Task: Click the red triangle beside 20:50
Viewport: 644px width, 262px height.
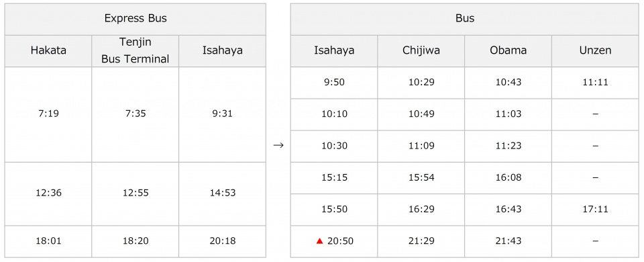Action: [319, 241]
